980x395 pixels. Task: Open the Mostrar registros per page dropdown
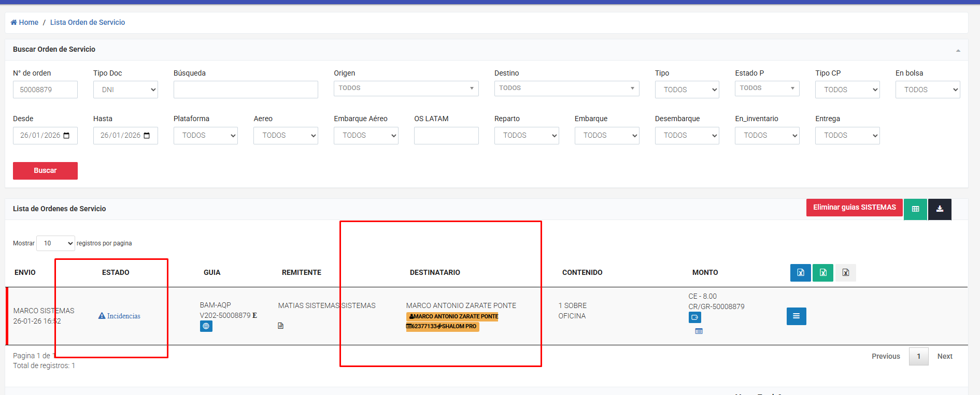(x=56, y=243)
